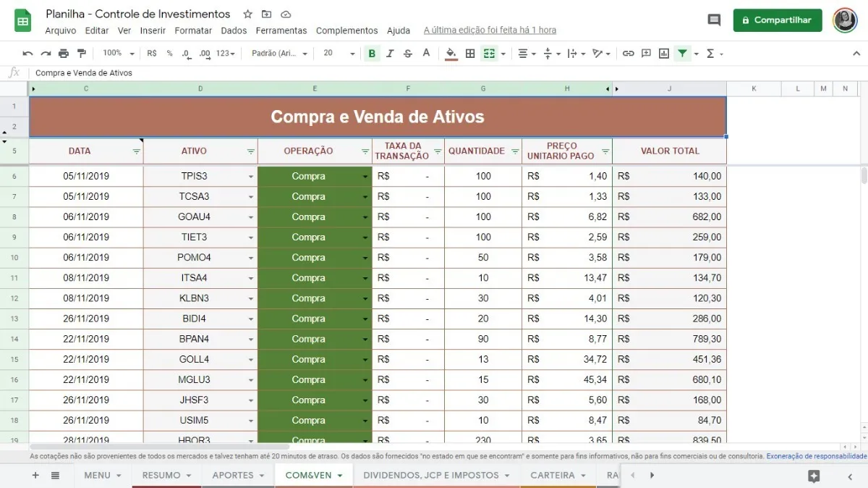Image resolution: width=868 pixels, height=488 pixels.
Task: Toggle merge cells button
Action: coord(489,54)
